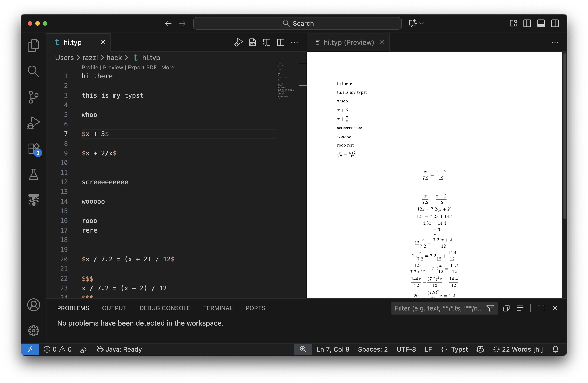Switch to the OUTPUT panel tab

coord(114,308)
